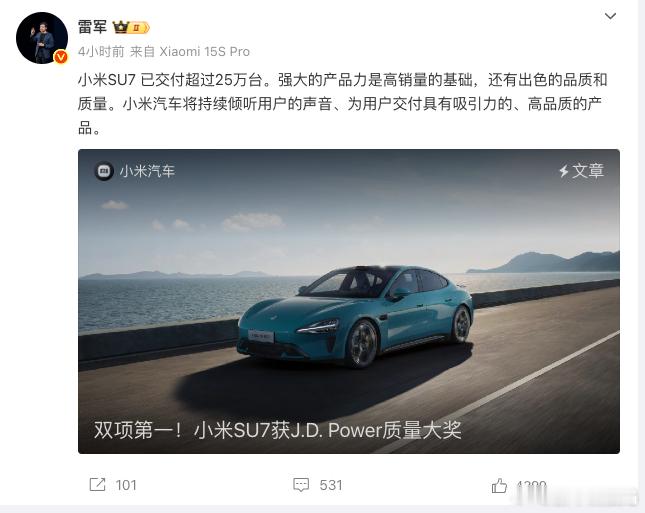The width and height of the screenshot is (645, 513).
Task: Click the comment count 531
Action: click(x=331, y=485)
